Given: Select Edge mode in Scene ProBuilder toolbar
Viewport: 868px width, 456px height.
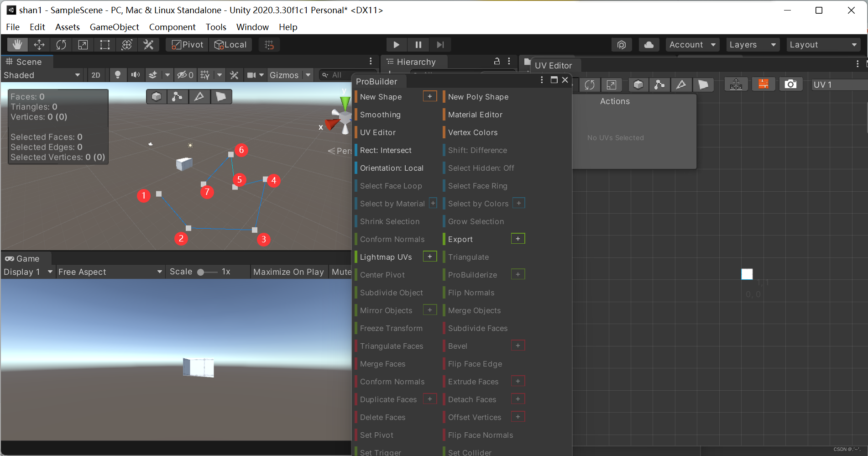Looking at the screenshot, I should coord(199,97).
